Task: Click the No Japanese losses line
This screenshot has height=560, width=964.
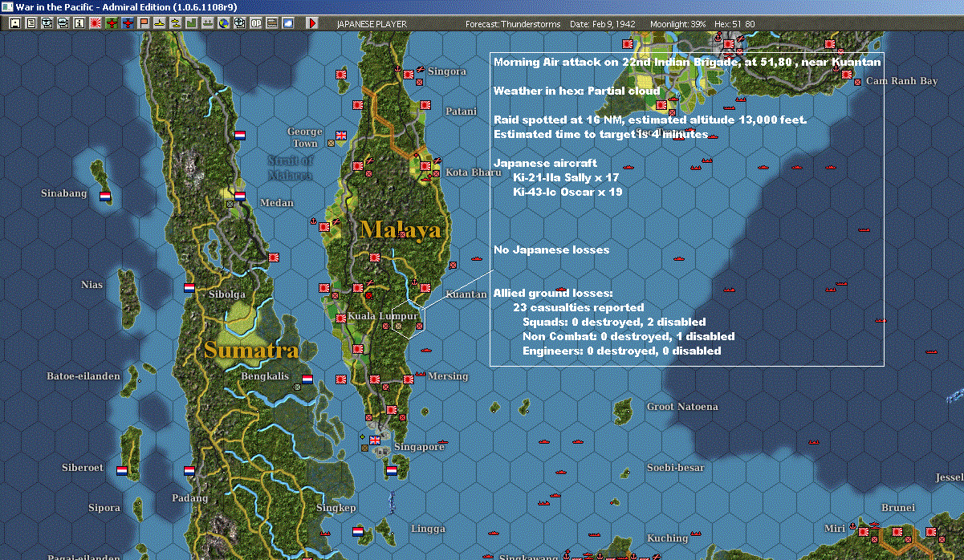Action: (x=551, y=250)
